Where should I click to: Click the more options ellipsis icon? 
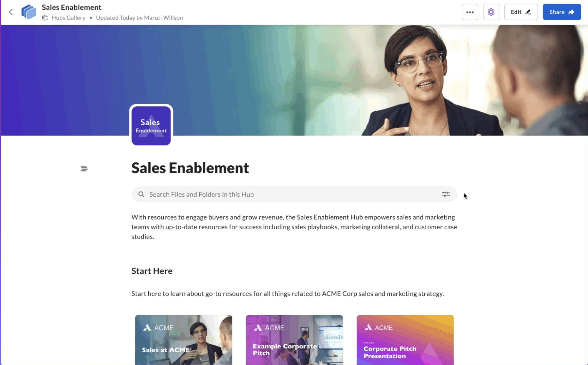pos(470,12)
